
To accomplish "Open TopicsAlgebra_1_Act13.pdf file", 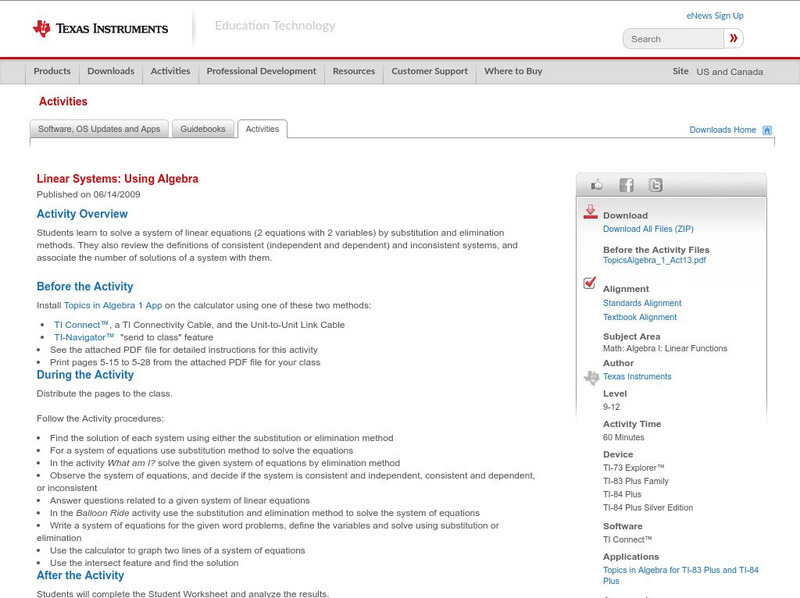I will 655,260.
